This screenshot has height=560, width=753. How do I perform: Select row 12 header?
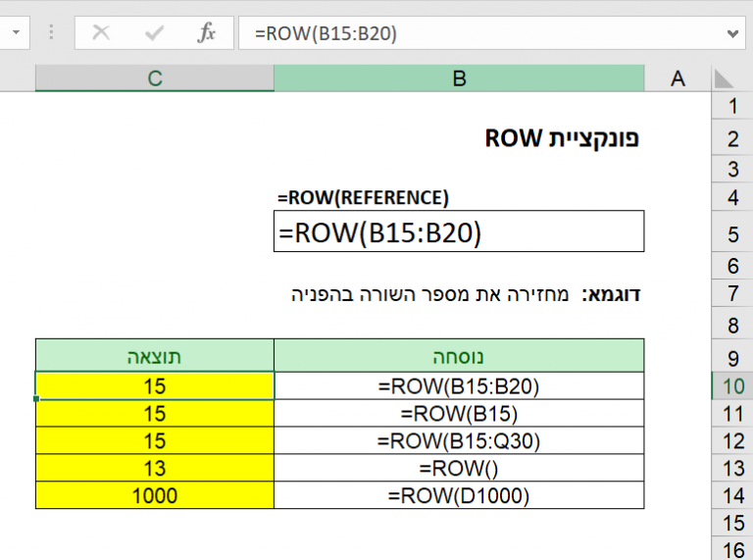732,441
